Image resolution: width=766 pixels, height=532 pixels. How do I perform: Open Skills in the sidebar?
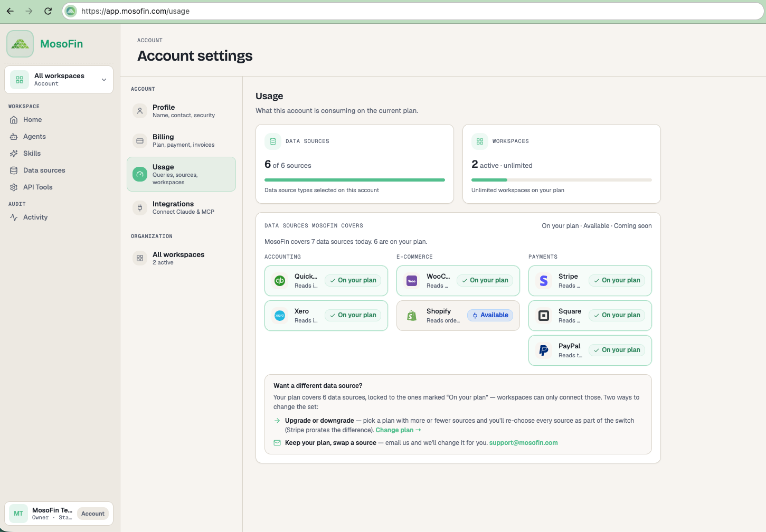[59, 154]
